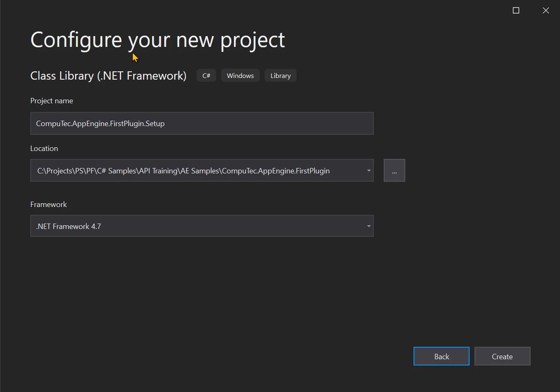Click the Framework section label
560x392 pixels.
(x=49, y=204)
